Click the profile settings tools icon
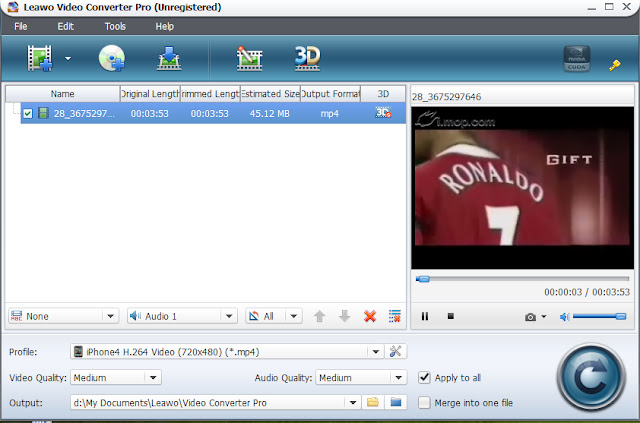Image resolution: width=640 pixels, height=423 pixels. point(396,352)
